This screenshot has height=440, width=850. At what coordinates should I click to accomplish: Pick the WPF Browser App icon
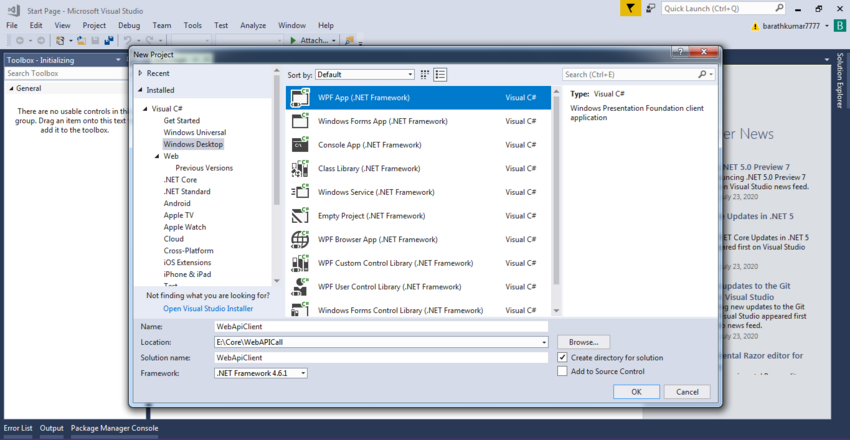pos(299,239)
